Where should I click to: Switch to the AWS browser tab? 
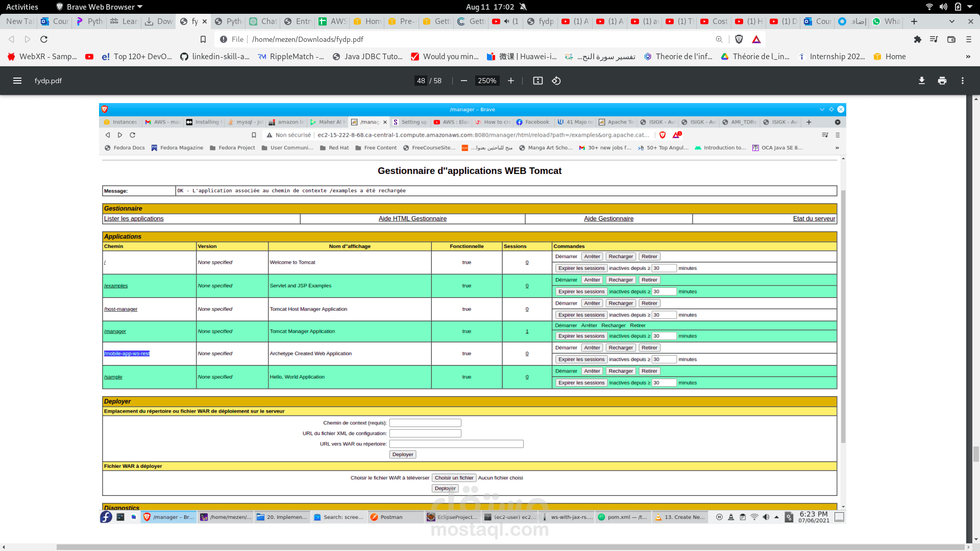click(332, 21)
